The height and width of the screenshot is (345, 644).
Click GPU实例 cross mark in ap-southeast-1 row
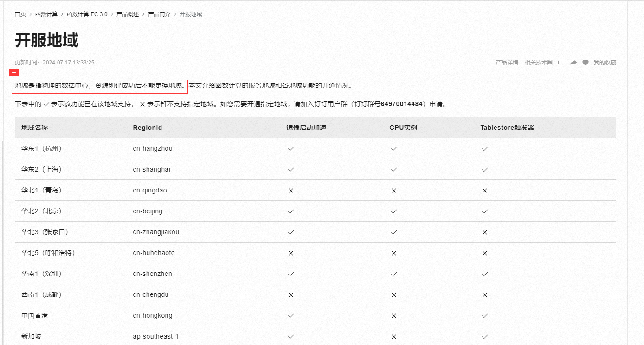click(394, 337)
